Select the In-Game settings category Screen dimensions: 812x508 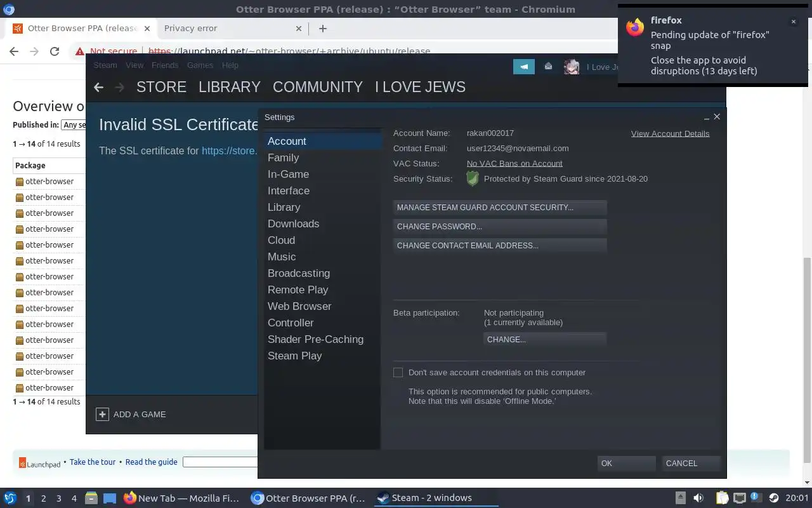coord(323,174)
